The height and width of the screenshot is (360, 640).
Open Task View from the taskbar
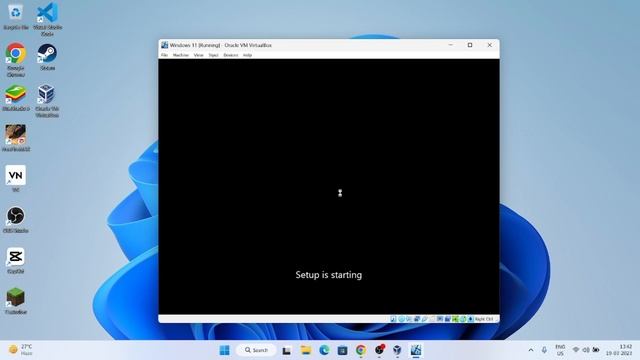point(287,350)
